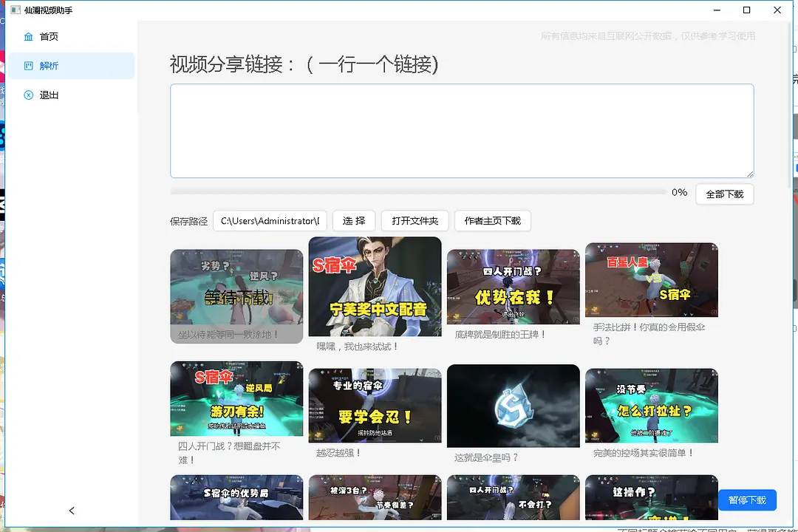
Task: Click the 选择 path button
Action: (354, 221)
